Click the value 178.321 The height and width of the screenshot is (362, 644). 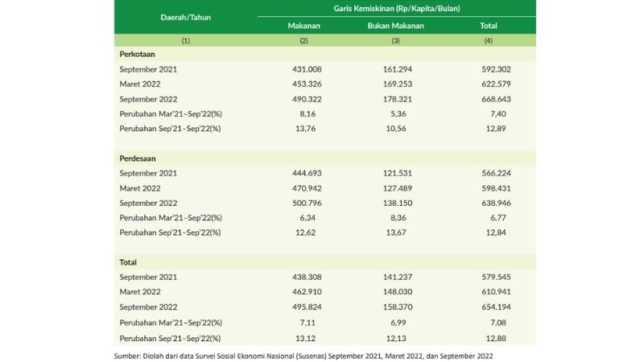(x=398, y=99)
